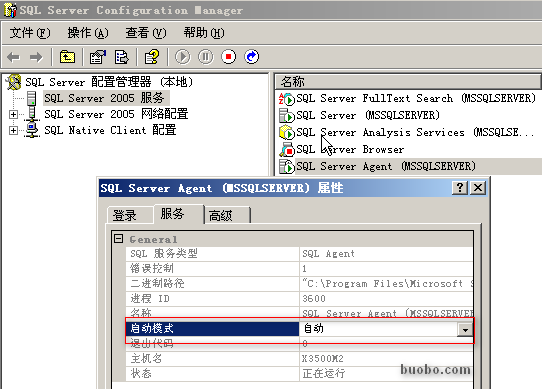Viewport: 542px width, 389px height.
Task: Open the 查看(V) menu
Action: tap(146, 33)
